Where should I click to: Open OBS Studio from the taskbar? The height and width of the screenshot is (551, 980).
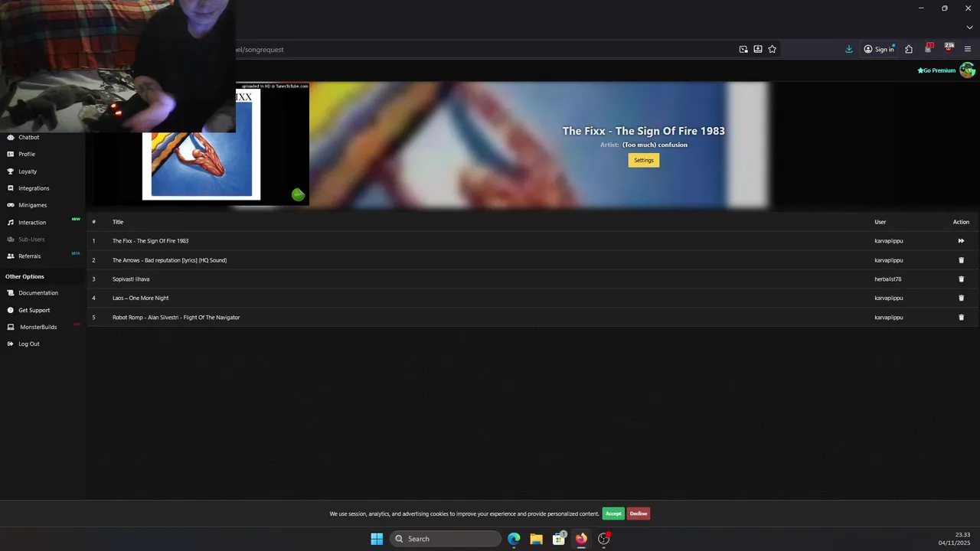click(604, 539)
